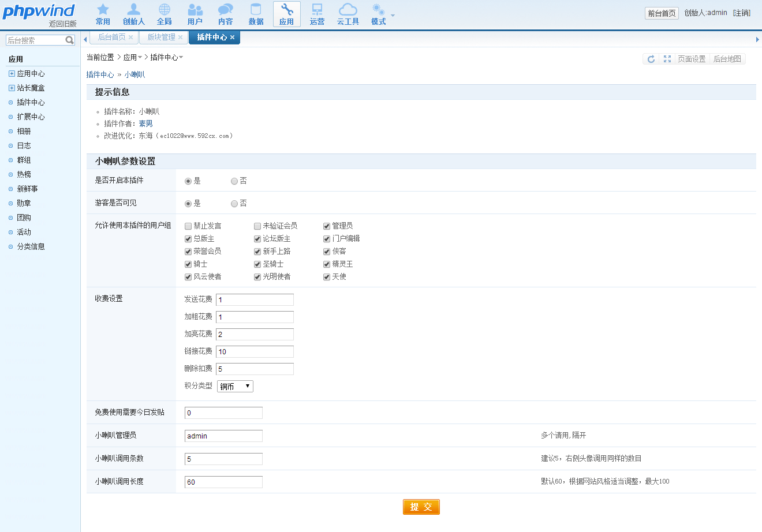Image resolution: width=762 pixels, height=532 pixels.
Task: Open 后台地图
Action: [727, 59]
